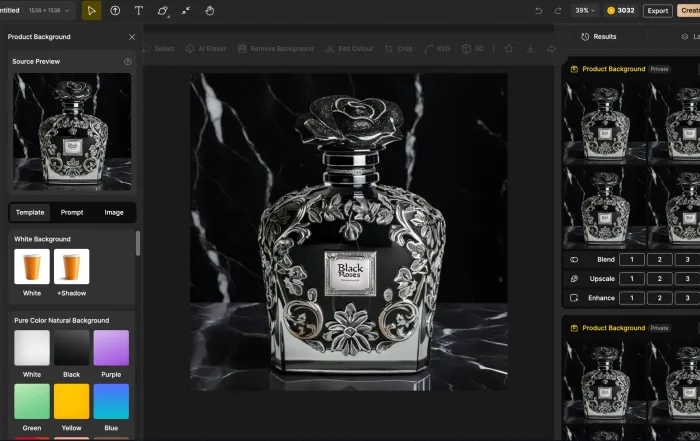The image size is (700, 441).
Task: Open the 1536 × 1536 canvas size dropdown
Action: coord(49,11)
